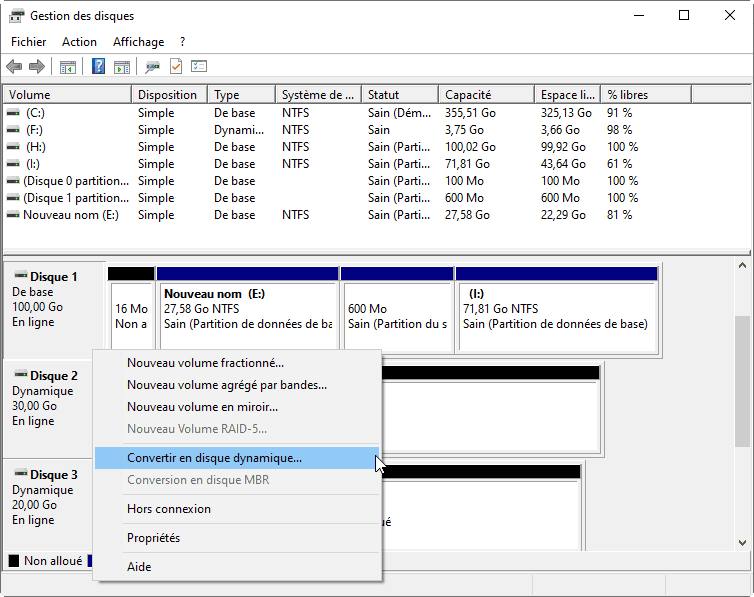Select Hors connexion in the context menu
754x597 pixels.
(168, 509)
